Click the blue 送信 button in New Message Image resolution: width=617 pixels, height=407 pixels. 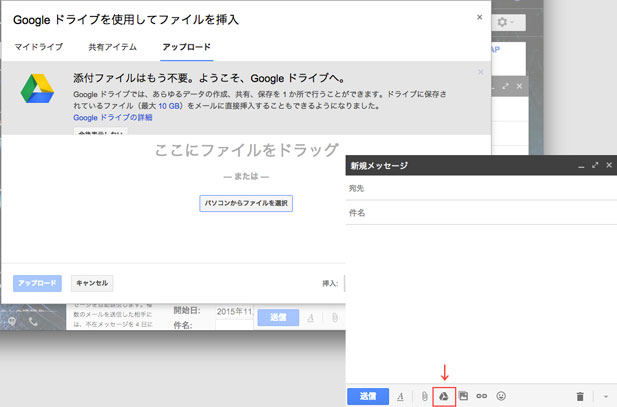(x=368, y=396)
